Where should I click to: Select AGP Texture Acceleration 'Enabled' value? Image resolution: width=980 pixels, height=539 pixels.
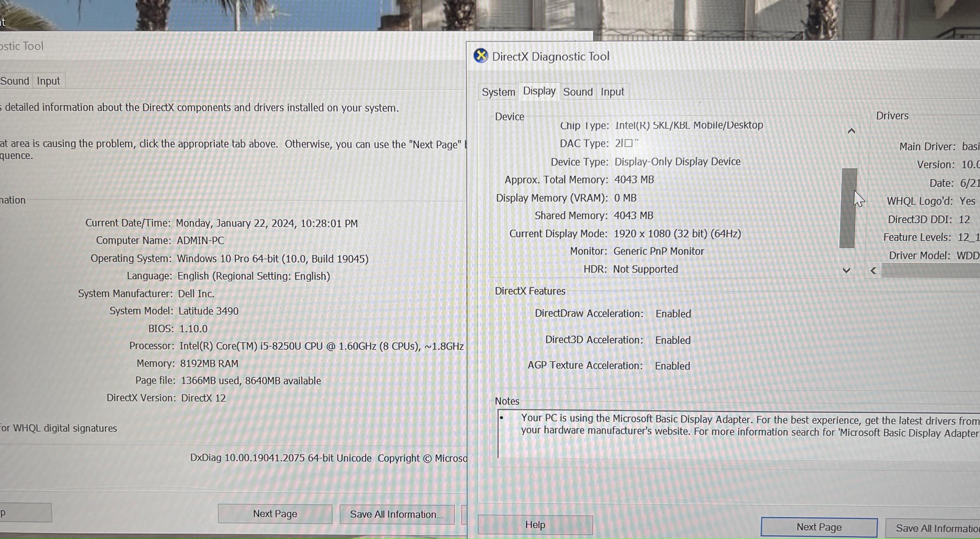point(672,366)
